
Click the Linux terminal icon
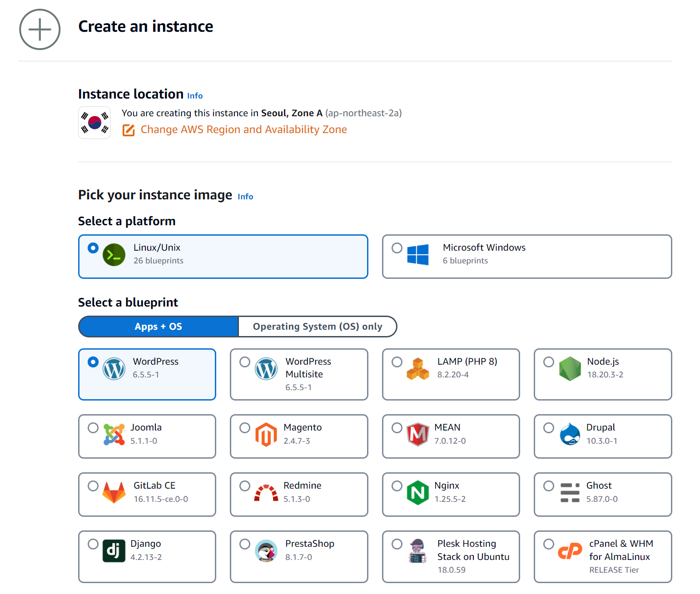pos(114,255)
